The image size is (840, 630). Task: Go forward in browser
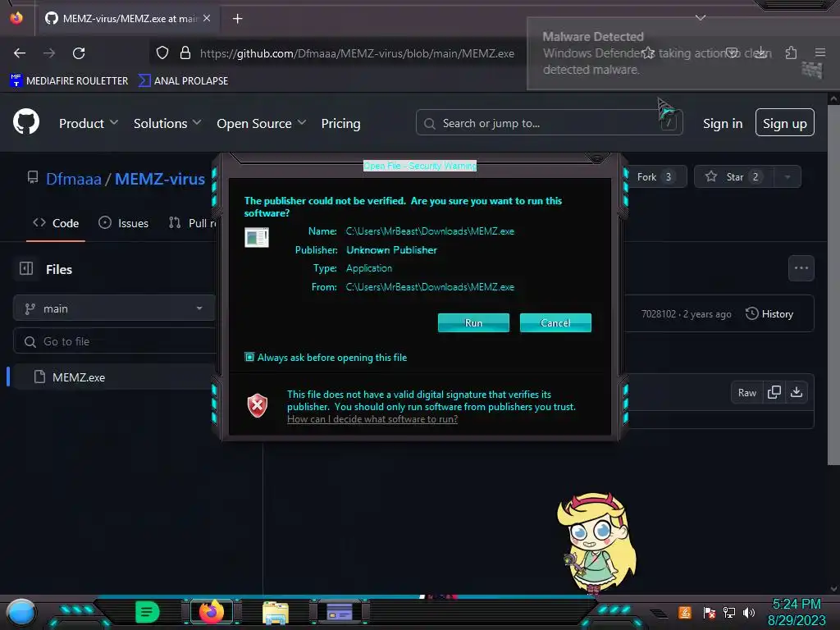pyautogui.click(x=49, y=53)
